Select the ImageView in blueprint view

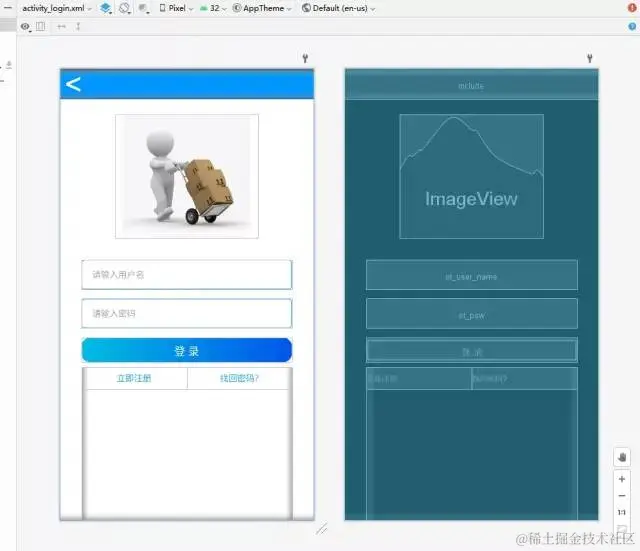pos(471,176)
